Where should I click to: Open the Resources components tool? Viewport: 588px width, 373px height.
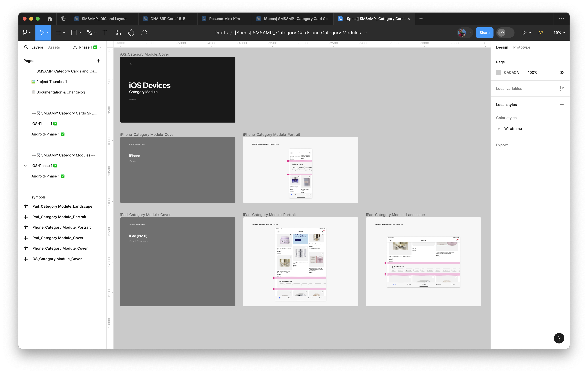[x=118, y=32]
